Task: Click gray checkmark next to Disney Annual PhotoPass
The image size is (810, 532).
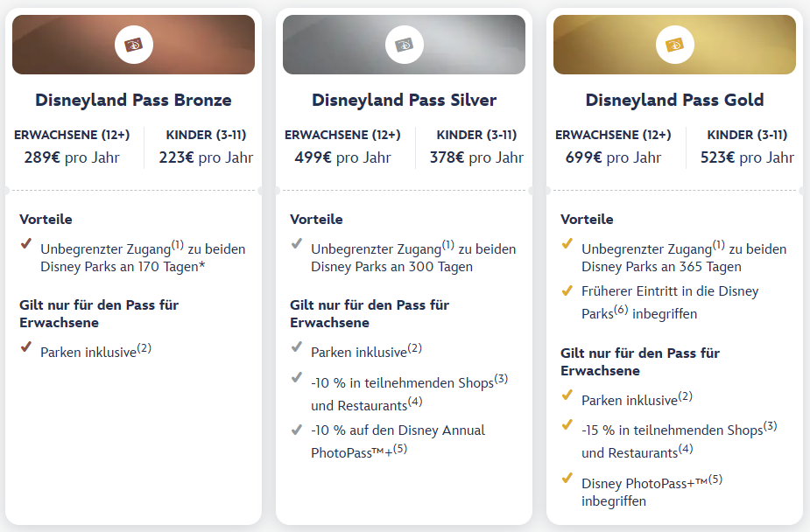Action: click(x=297, y=430)
